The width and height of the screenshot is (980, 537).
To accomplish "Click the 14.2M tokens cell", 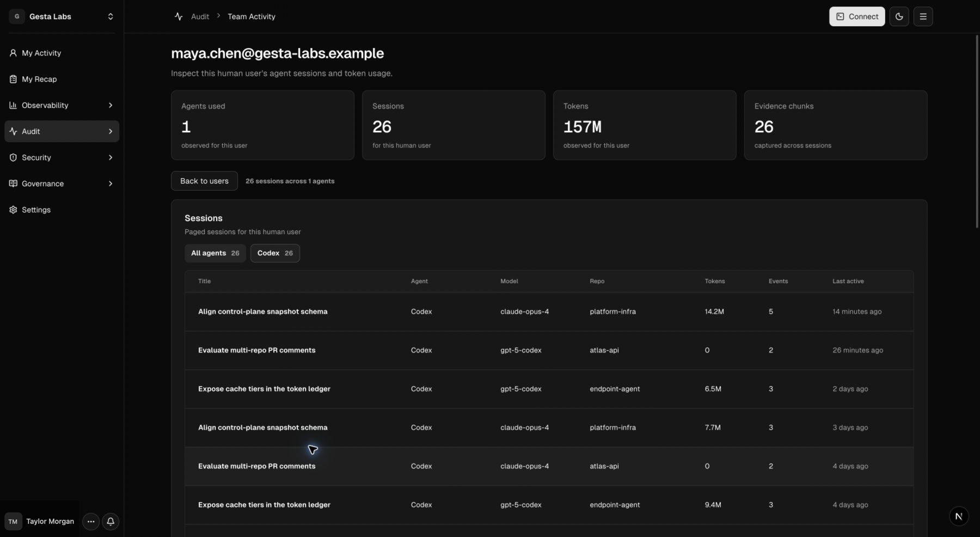I will [x=714, y=312].
